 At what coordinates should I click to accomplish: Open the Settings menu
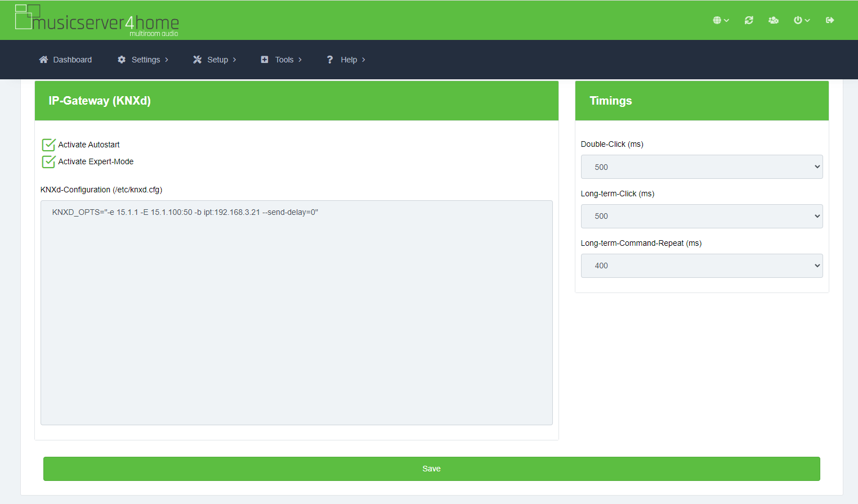(143, 60)
